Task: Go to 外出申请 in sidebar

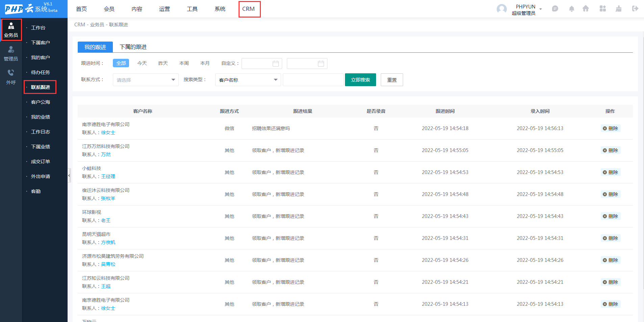Action: tap(40, 176)
